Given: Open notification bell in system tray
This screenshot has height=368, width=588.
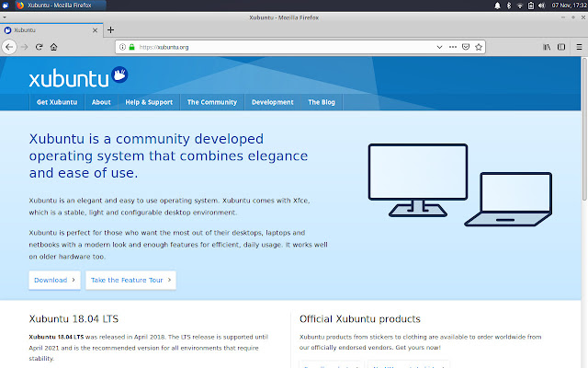Looking at the screenshot, I should point(497,6).
